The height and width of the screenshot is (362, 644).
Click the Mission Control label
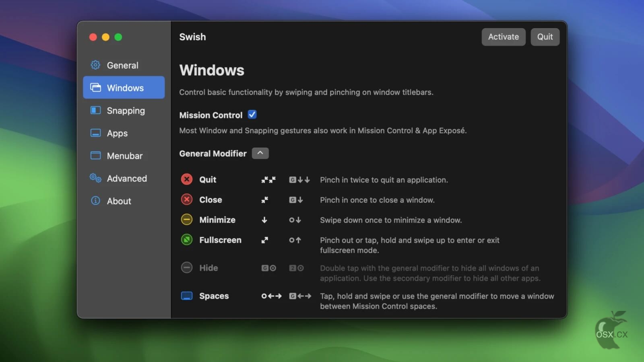tap(211, 115)
